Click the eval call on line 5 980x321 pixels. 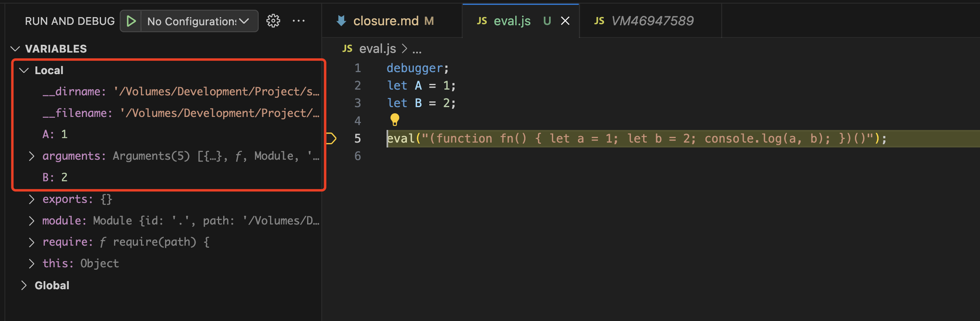(637, 139)
